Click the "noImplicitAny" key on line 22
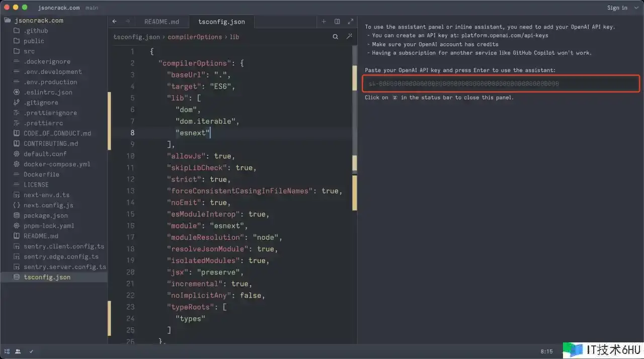Viewport: 644px width, 359px height. click(199, 295)
